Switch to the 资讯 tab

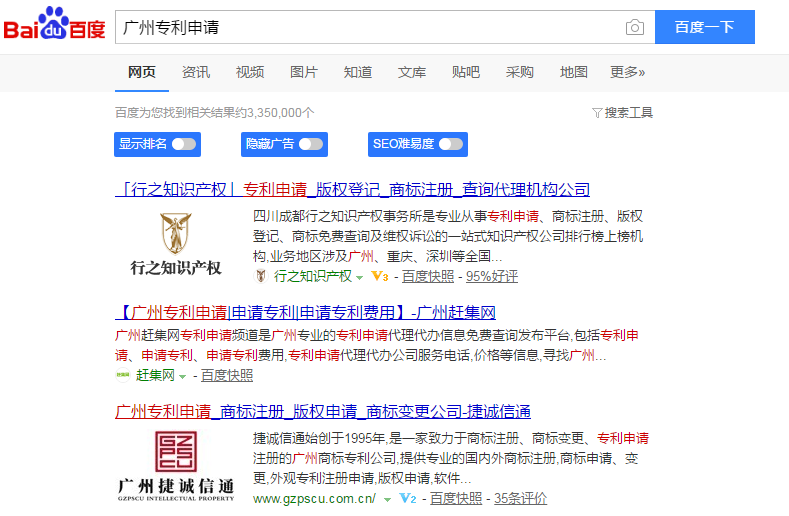[196, 72]
